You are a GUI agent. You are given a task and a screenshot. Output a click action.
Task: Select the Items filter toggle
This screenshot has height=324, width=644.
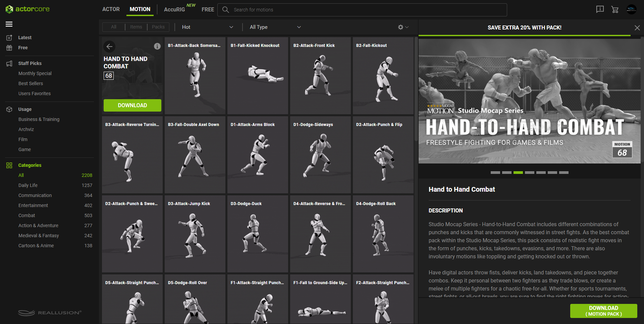[136, 27]
